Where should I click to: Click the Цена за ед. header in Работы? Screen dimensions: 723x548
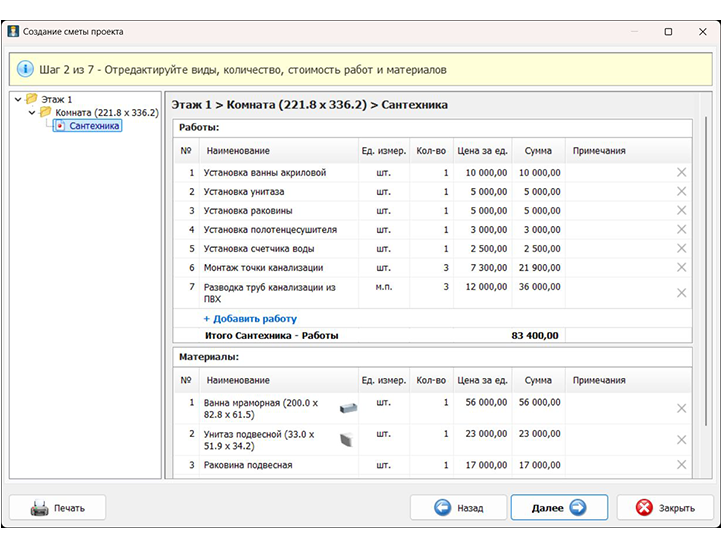(x=482, y=151)
